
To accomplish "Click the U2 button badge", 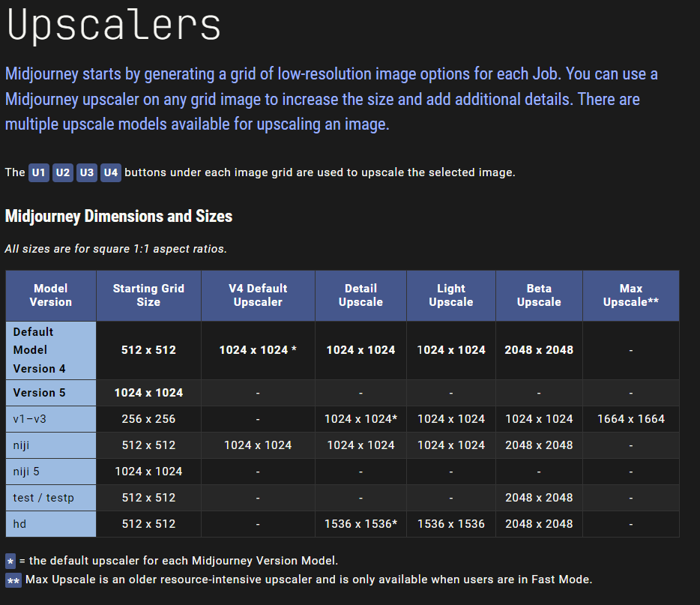I will [63, 172].
